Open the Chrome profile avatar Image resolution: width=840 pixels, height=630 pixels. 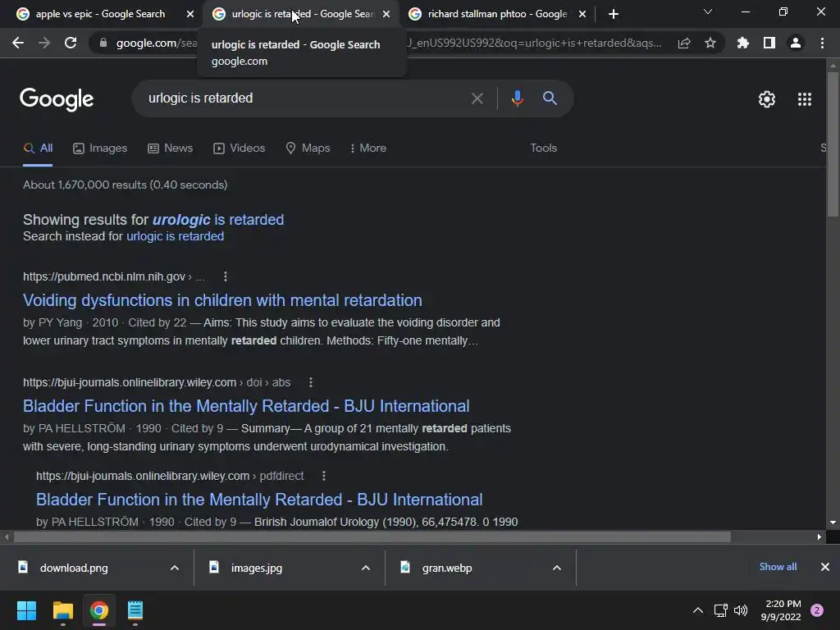[796, 43]
